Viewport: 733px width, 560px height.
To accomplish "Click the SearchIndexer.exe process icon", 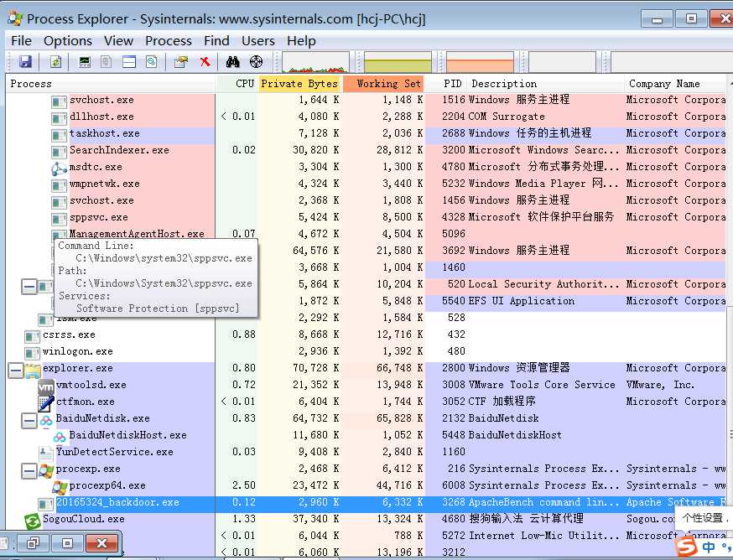I will pos(59,152).
